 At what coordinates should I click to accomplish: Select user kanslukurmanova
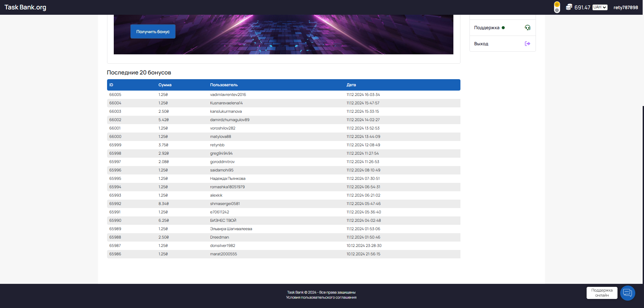point(226,111)
